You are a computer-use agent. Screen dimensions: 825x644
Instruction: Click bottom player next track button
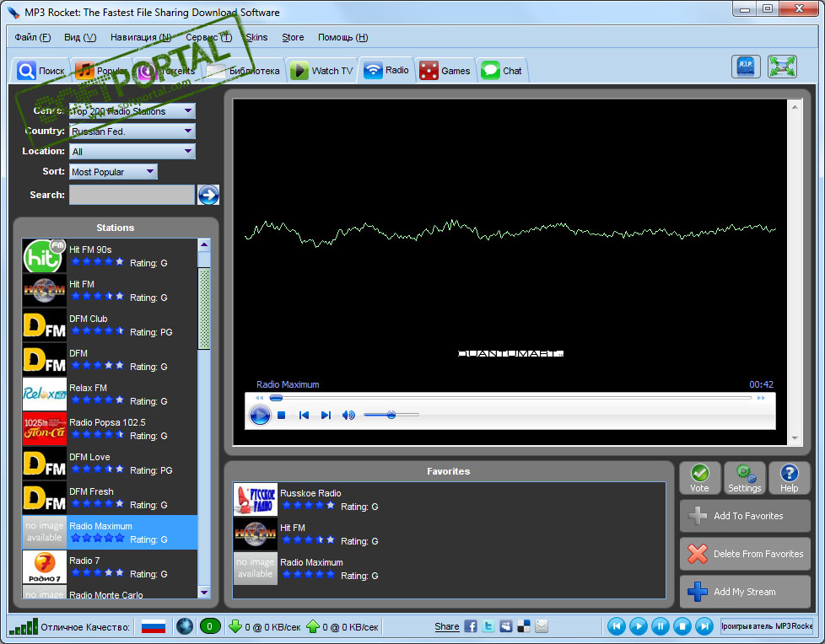click(x=704, y=626)
